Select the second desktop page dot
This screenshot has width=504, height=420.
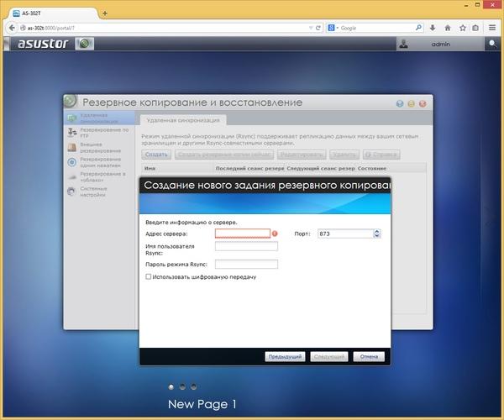coord(182,387)
